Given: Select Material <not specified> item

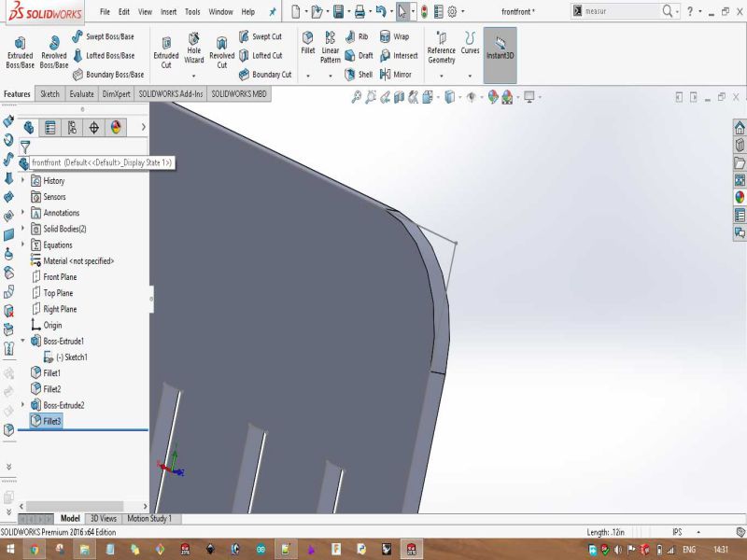Looking at the screenshot, I should 73,260.
